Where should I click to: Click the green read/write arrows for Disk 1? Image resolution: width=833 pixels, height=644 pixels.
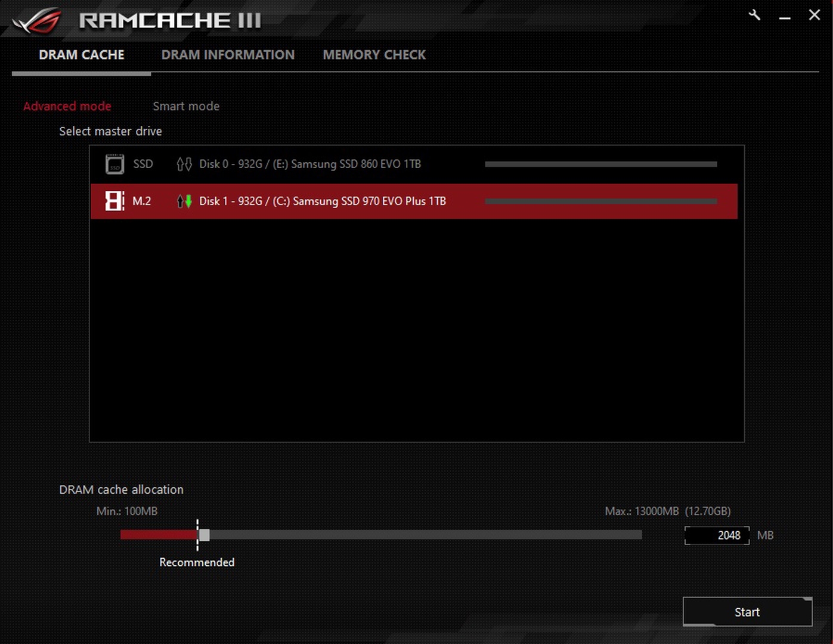point(184,201)
